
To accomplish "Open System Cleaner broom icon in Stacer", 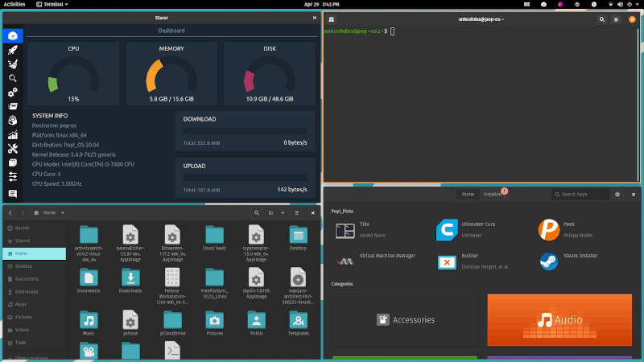I will 13,64.
